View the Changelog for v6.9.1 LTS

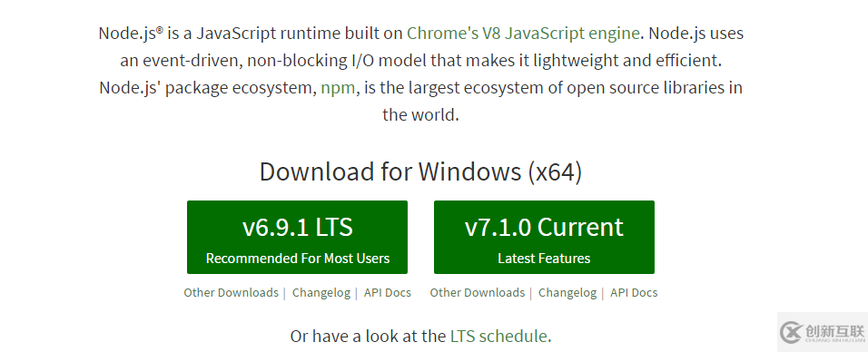[321, 293]
